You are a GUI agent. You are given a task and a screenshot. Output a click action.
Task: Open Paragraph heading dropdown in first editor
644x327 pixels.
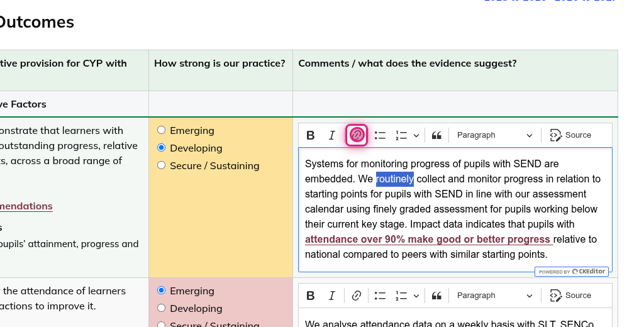coord(494,135)
